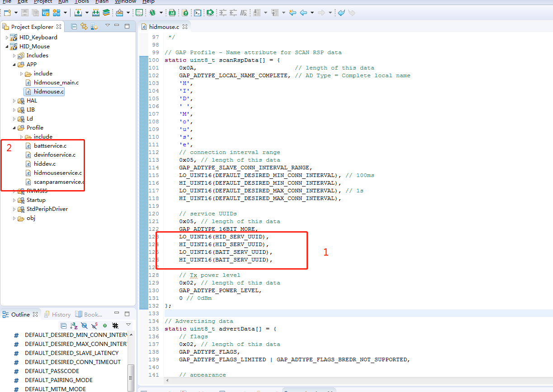
Task: Click the new file icon in toolbar
Action: pos(7,13)
